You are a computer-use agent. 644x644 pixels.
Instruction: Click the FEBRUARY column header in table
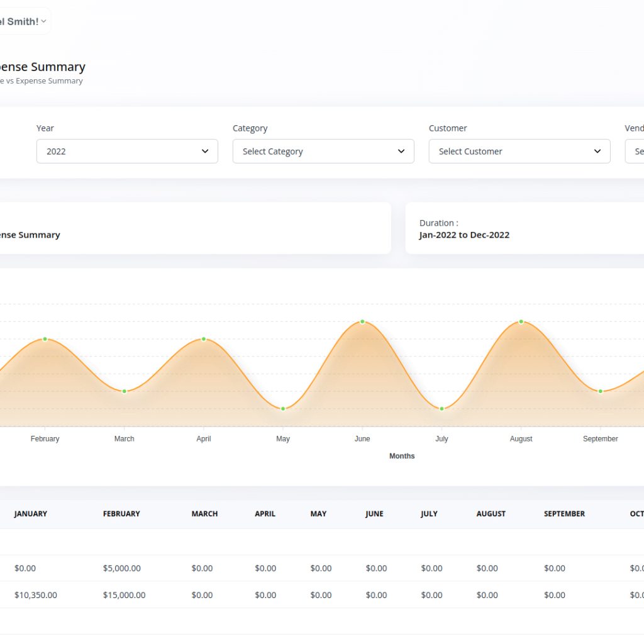pos(121,514)
